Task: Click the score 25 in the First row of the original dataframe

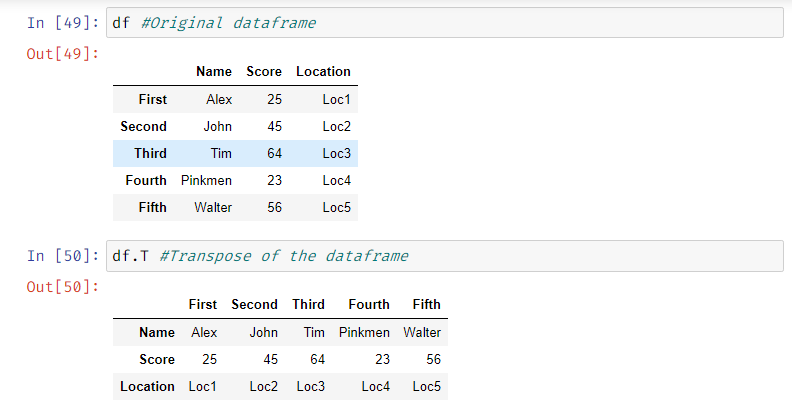Action: tap(275, 99)
